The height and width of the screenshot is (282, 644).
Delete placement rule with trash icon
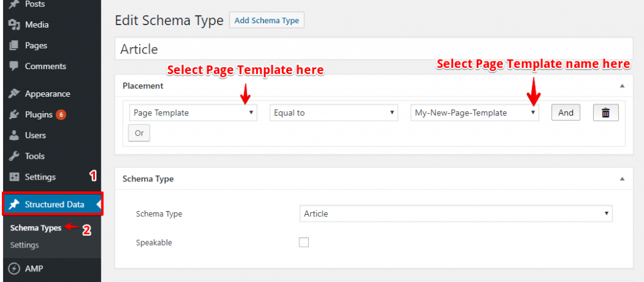tap(606, 112)
